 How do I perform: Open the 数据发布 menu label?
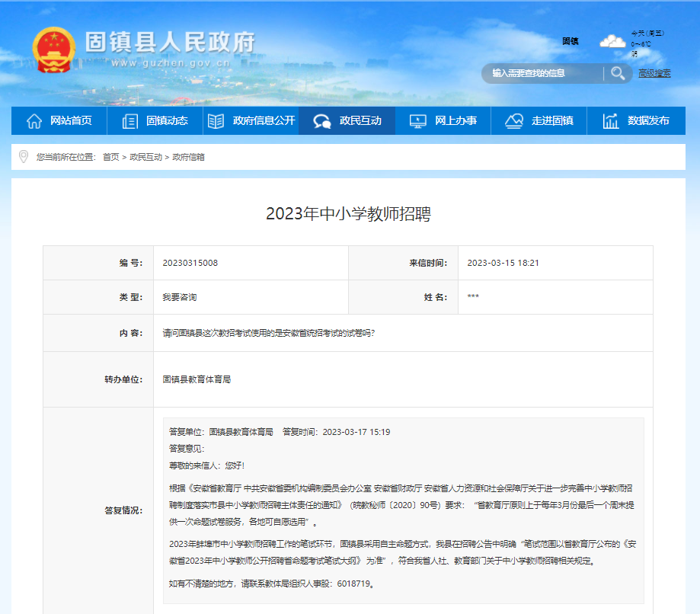(x=648, y=121)
